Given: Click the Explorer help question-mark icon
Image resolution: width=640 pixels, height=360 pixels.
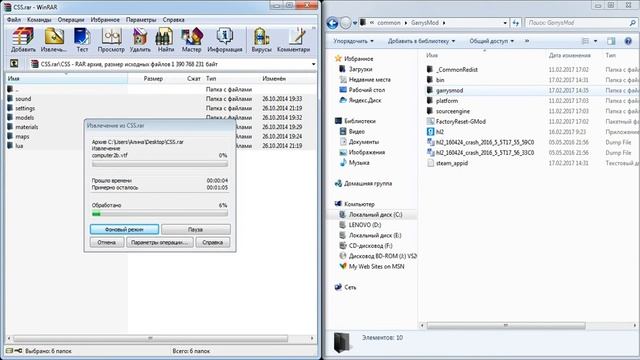Looking at the screenshot, I should click(628, 41).
